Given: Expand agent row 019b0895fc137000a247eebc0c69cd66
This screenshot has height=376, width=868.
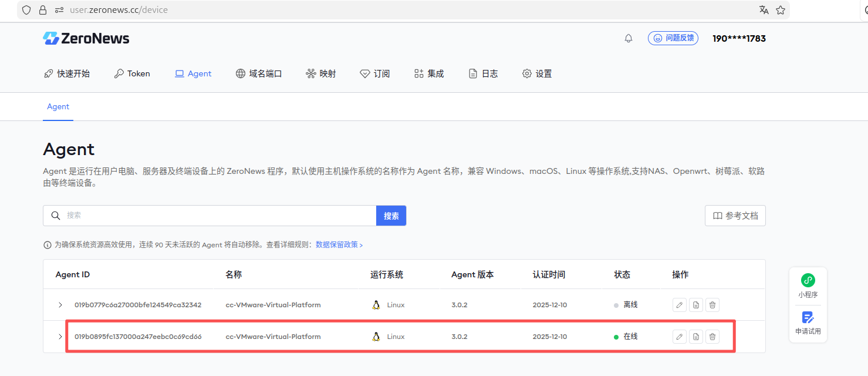Looking at the screenshot, I should (60, 337).
